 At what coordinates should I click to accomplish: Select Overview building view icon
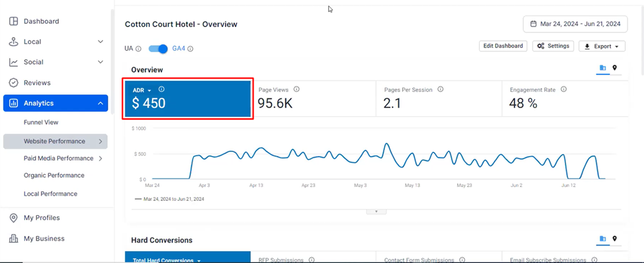(x=602, y=68)
